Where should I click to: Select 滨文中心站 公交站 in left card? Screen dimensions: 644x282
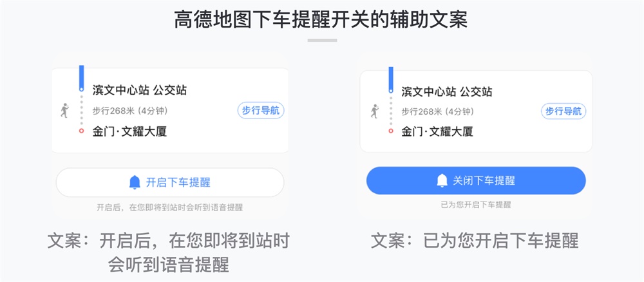[139, 90]
